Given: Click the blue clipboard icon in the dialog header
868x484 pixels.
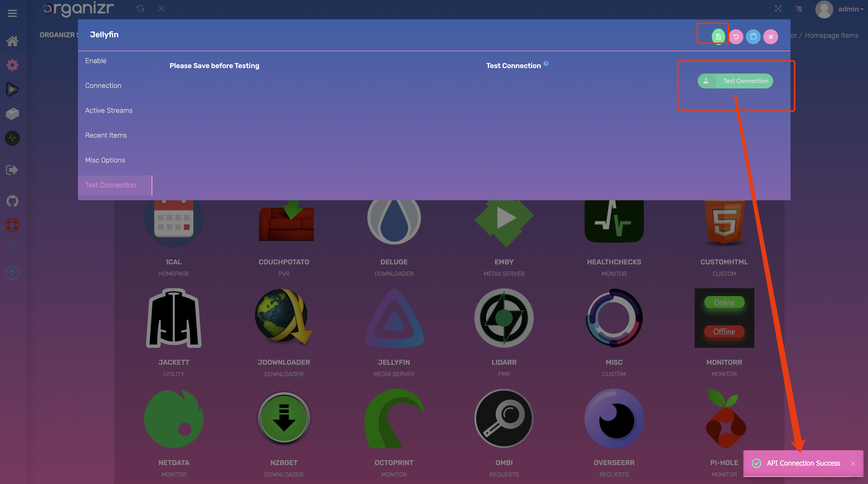Looking at the screenshot, I should [753, 37].
